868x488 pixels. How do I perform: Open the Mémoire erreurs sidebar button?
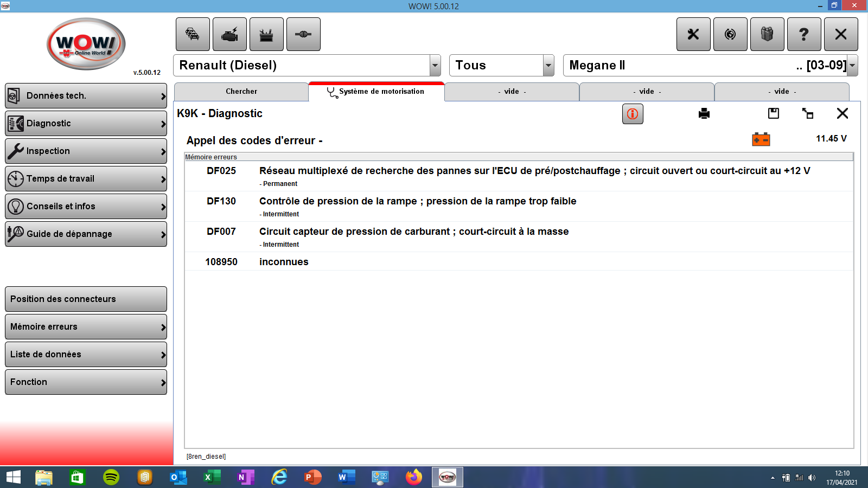pos(86,327)
